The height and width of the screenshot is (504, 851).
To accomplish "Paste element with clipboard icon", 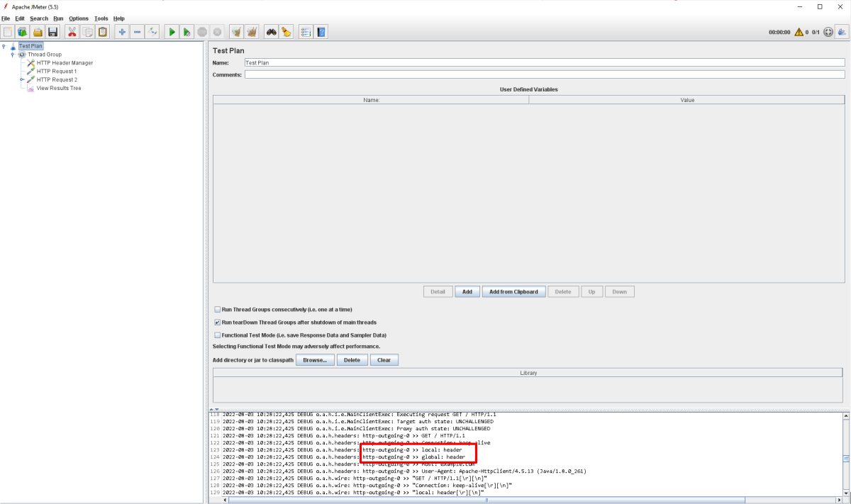I will coord(103,32).
